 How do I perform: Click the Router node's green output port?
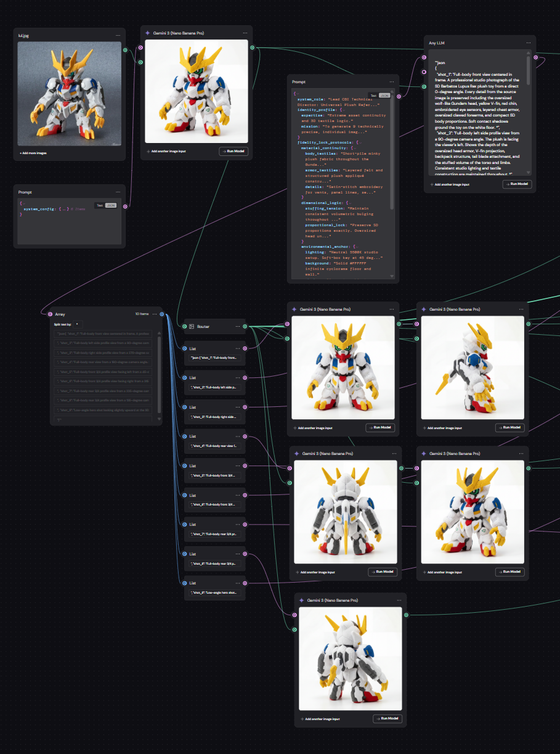click(x=245, y=326)
